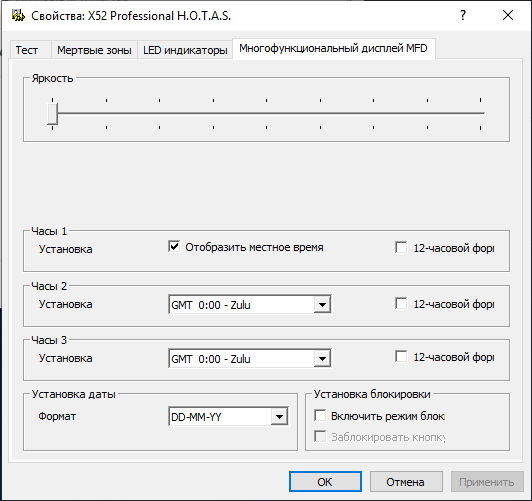Viewport: 532px width, 501px height.
Task: Click the joystick app icon in title bar
Action: pyautogui.click(x=18, y=16)
